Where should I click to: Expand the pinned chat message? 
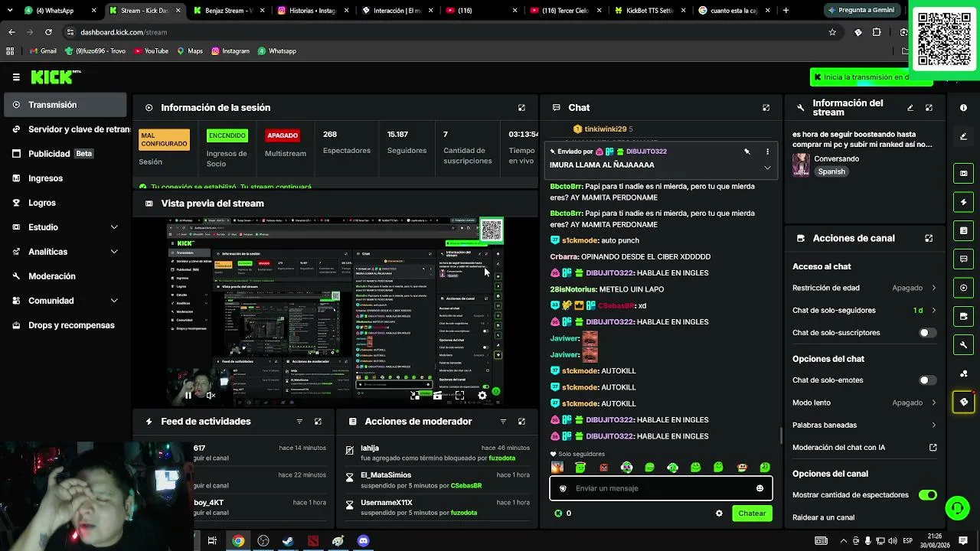click(767, 168)
